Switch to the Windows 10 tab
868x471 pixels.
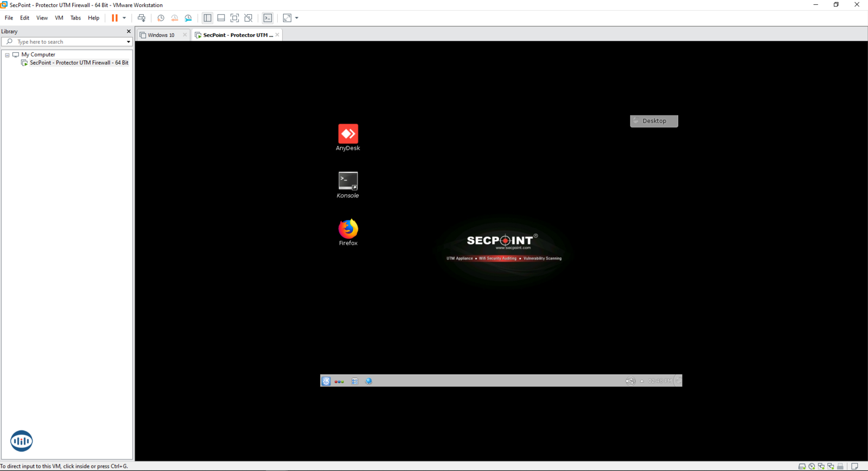pyautogui.click(x=161, y=35)
